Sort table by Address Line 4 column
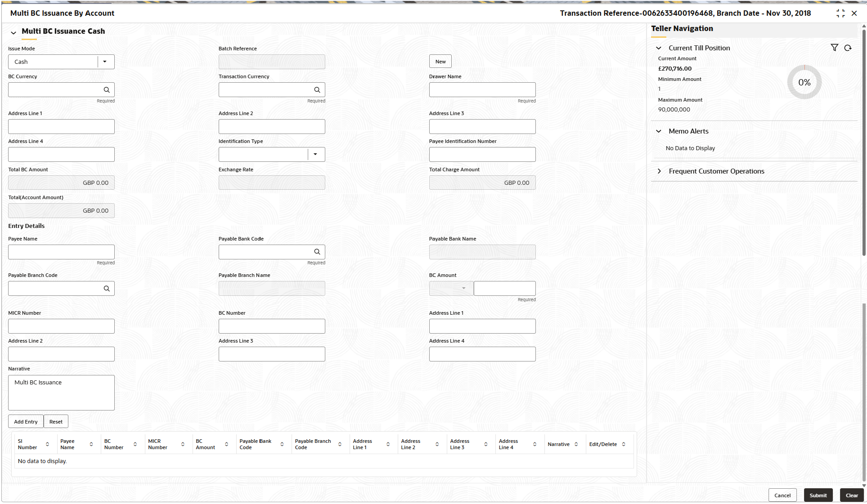867x504 pixels. (535, 444)
